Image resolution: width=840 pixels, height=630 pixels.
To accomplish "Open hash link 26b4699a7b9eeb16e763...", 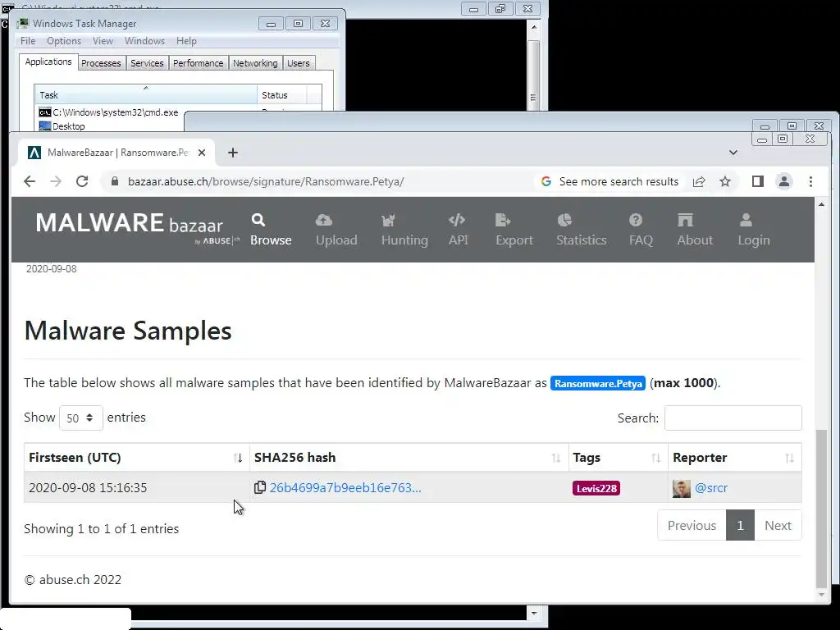I will (345, 487).
